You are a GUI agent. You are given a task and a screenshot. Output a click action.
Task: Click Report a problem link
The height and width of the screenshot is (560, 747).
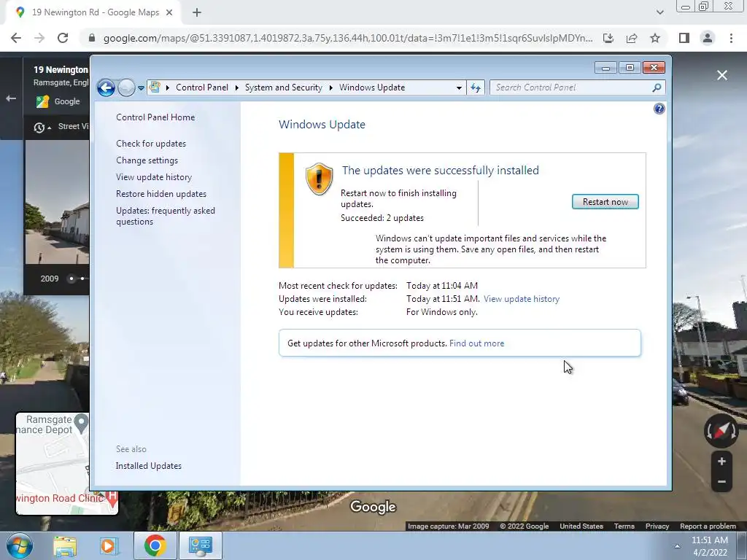708,526
